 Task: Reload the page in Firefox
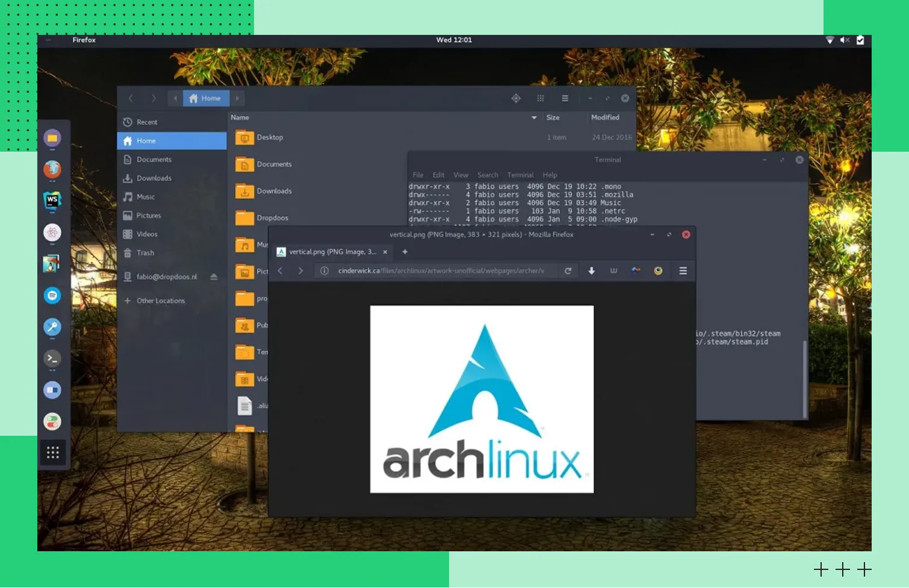(568, 271)
